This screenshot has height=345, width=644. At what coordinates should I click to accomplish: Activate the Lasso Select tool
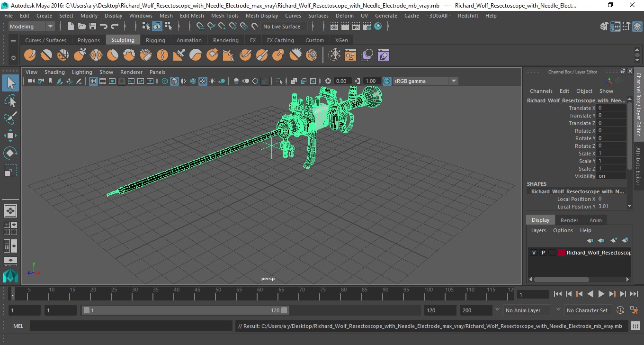pyautogui.click(x=10, y=101)
